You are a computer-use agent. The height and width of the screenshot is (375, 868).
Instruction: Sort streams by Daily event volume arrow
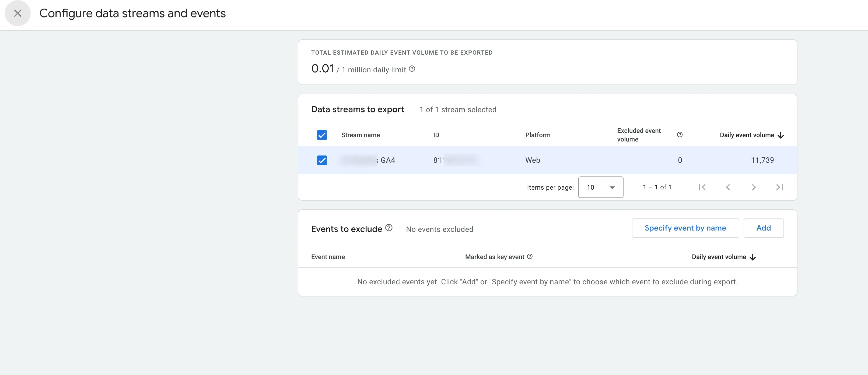pos(781,135)
